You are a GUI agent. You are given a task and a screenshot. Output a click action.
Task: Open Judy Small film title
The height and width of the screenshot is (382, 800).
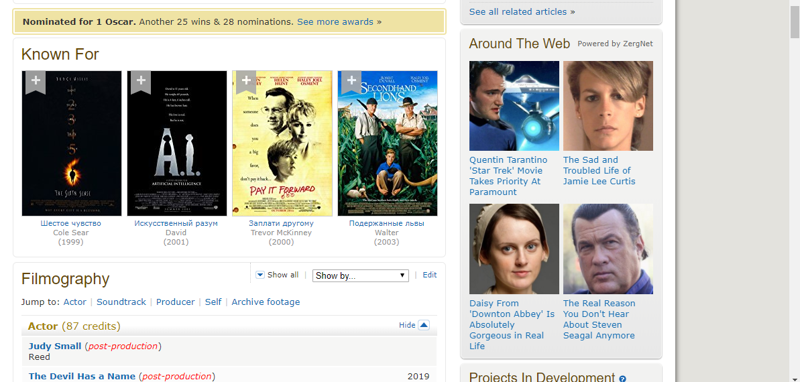55,346
